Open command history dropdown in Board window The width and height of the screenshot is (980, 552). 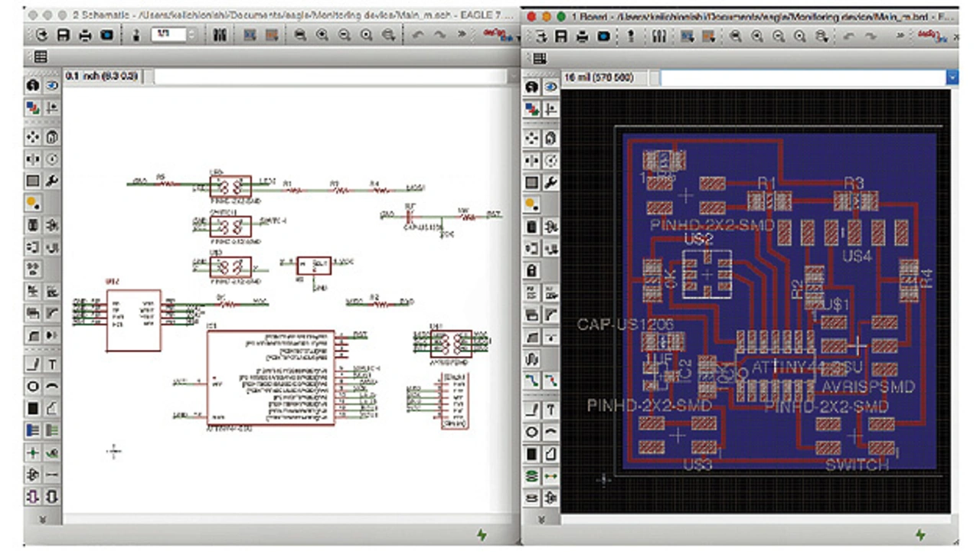[952, 77]
